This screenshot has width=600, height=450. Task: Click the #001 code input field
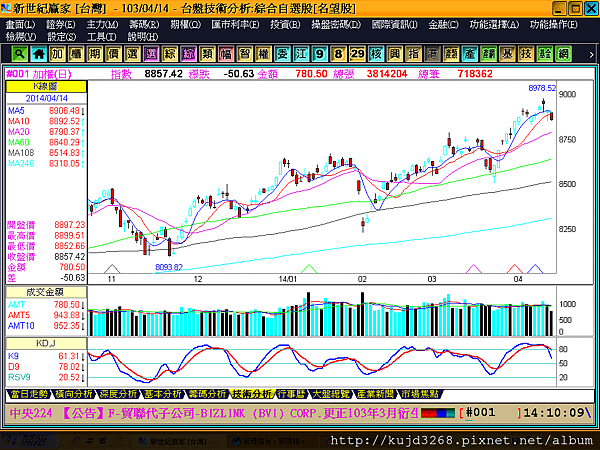click(491, 412)
